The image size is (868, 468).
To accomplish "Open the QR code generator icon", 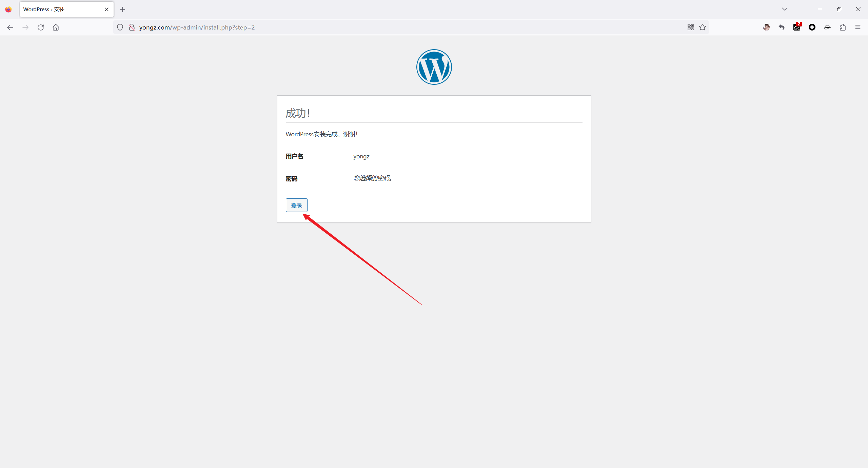I will 691,27.
